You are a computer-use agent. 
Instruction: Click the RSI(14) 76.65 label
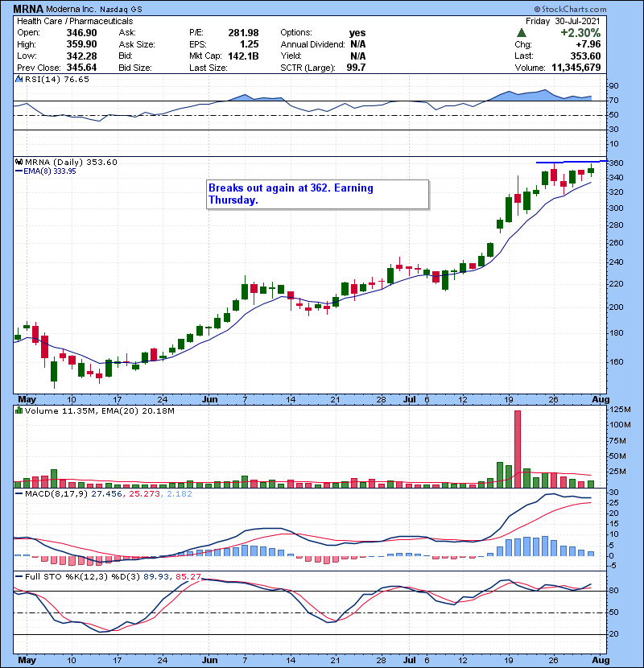tap(56, 79)
